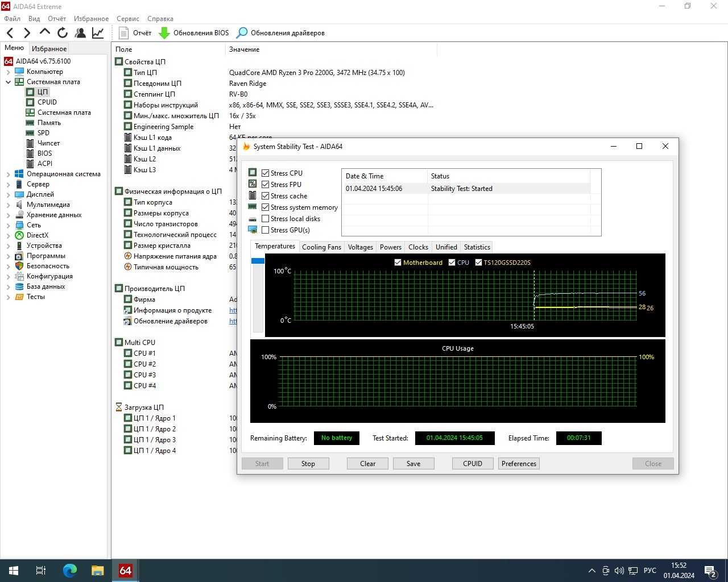Switch to the Избранное tab

coord(49,49)
